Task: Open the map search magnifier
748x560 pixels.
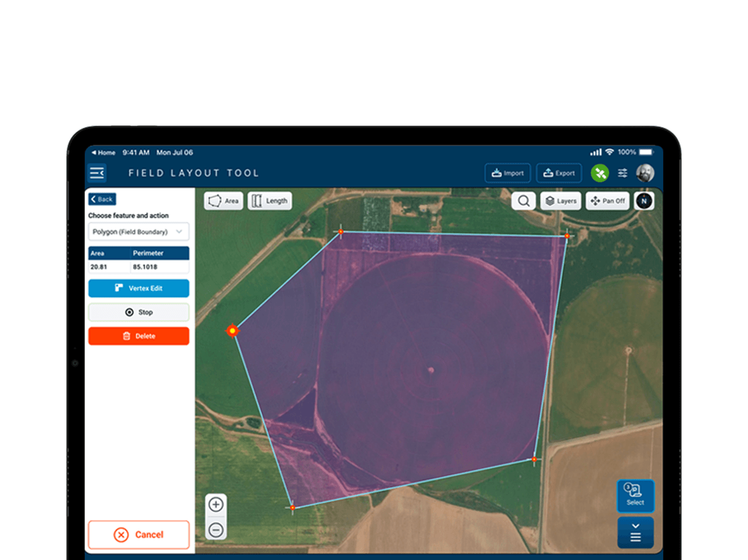Action: [524, 201]
